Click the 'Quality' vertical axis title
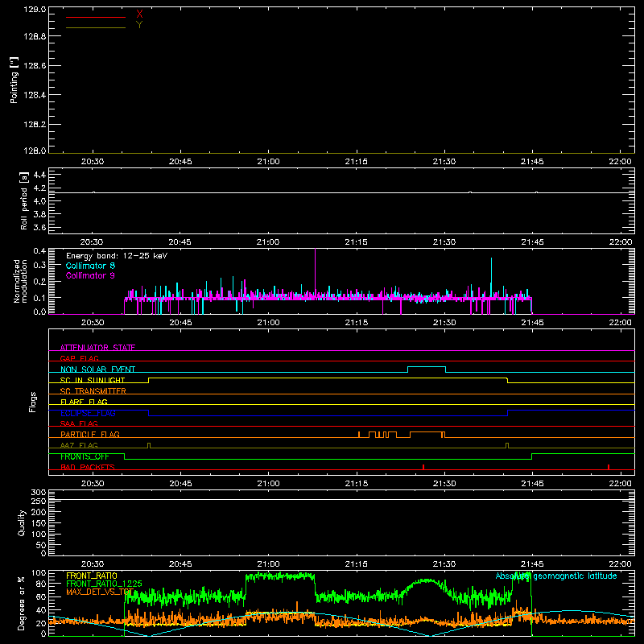Viewport: 644px width, 644px height. coord(22,522)
